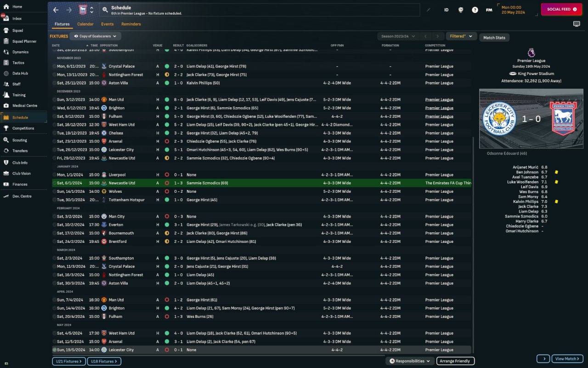Select the West Ham Utd fixture on 4/5/2024

(261, 333)
